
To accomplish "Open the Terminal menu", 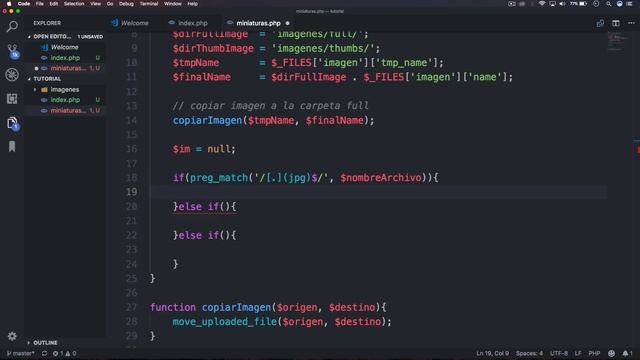I will [x=149, y=4].
